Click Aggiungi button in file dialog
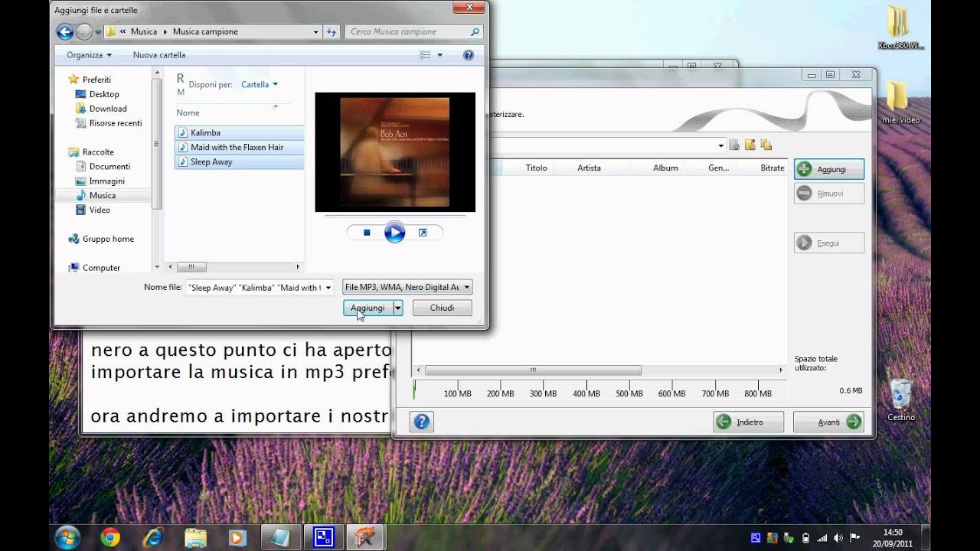This screenshot has width=980, height=551. tap(367, 308)
